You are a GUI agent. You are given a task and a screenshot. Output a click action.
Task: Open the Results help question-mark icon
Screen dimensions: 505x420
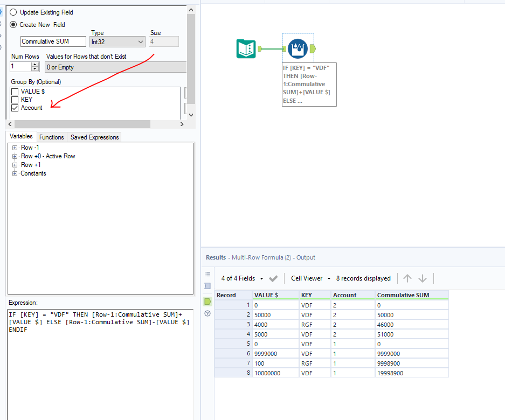pos(207,313)
